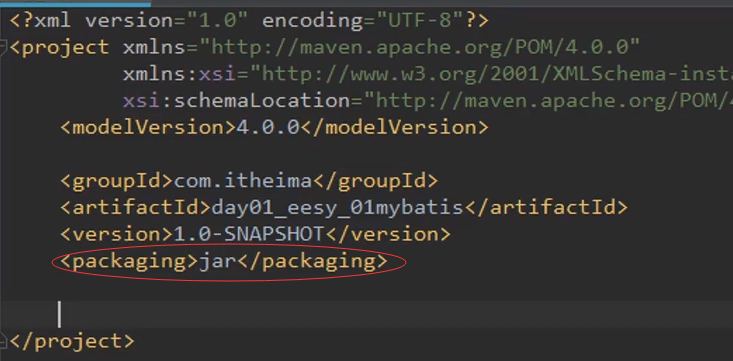Collapse the project tag fold marker
Viewport: 733px width, 361px height.
click(x=3, y=47)
